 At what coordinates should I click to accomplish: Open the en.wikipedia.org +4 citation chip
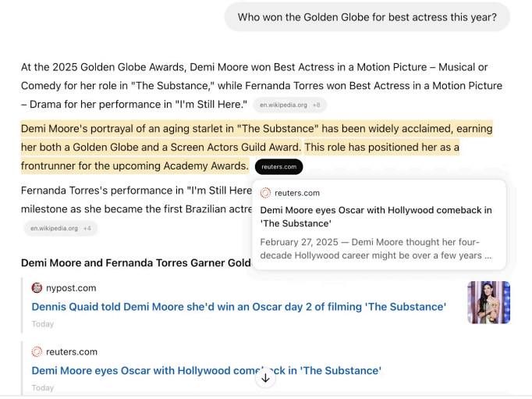[61, 228]
